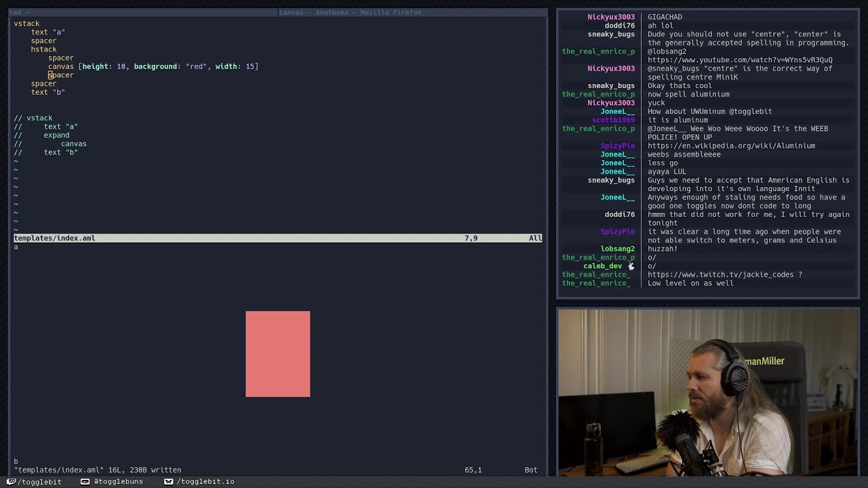Click the window title 'canvas – Anathema – Mozilla Firefox'

click(x=350, y=12)
